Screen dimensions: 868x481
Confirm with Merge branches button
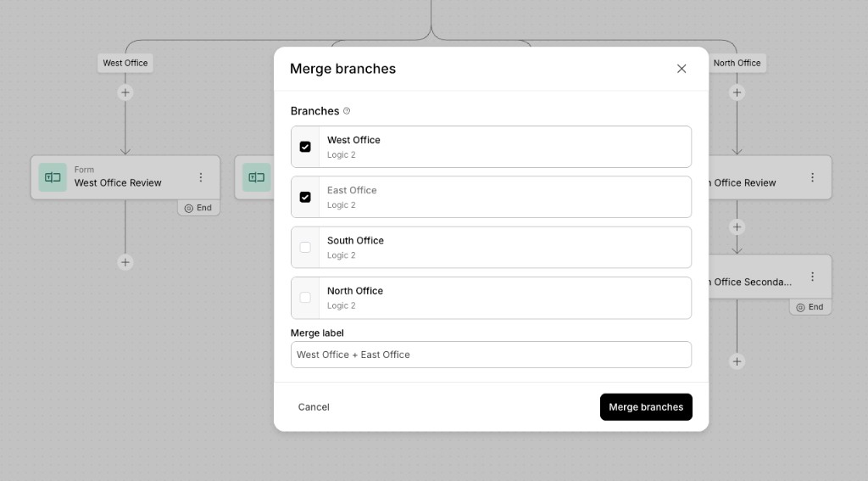(x=646, y=406)
